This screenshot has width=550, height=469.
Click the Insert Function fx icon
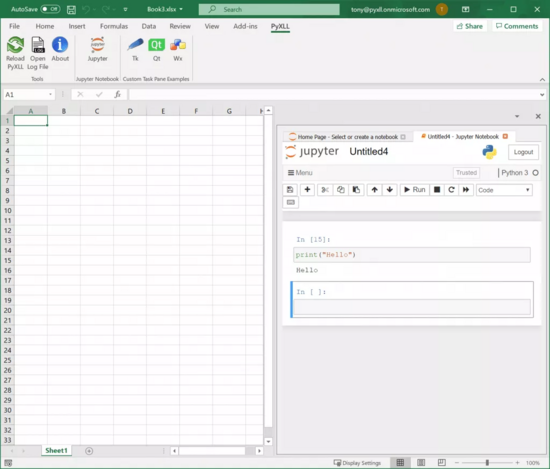point(118,94)
